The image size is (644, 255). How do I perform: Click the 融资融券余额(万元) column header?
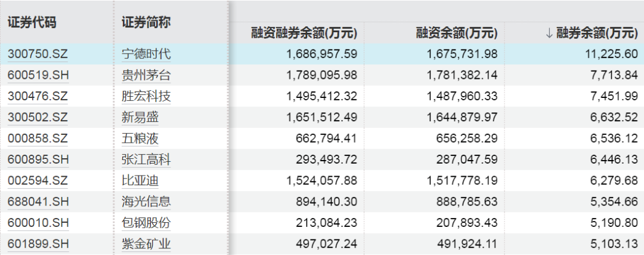(304, 33)
